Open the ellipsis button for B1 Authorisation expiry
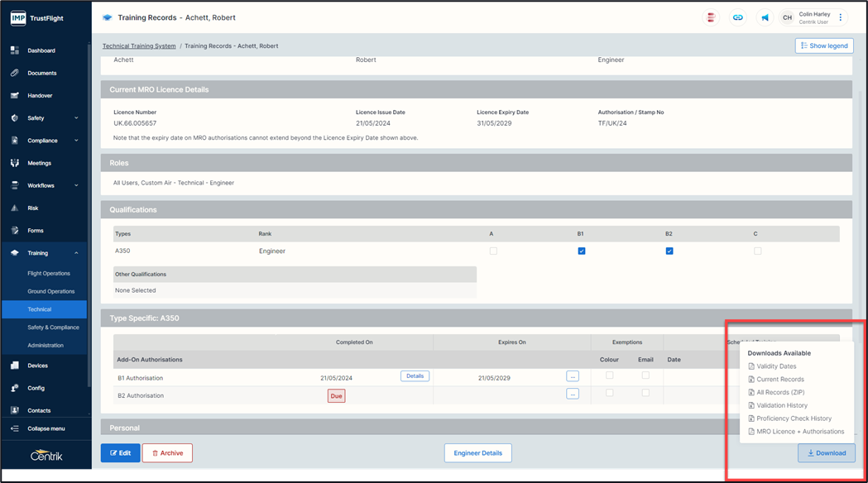Viewport: 868px width, 483px height. tap(573, 376)
